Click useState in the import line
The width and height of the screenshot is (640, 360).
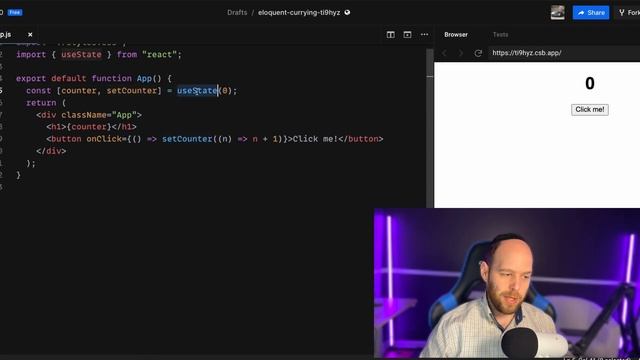coord(81,55)
